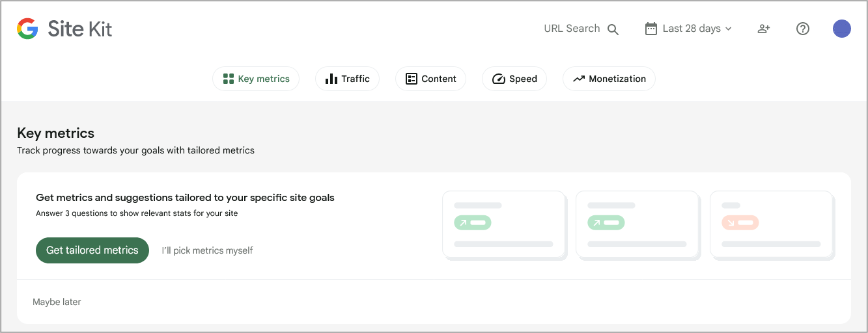This screenshot has width=868, height=333.
Task: Click the Google G logo
Action: click(x=27, y=29)
